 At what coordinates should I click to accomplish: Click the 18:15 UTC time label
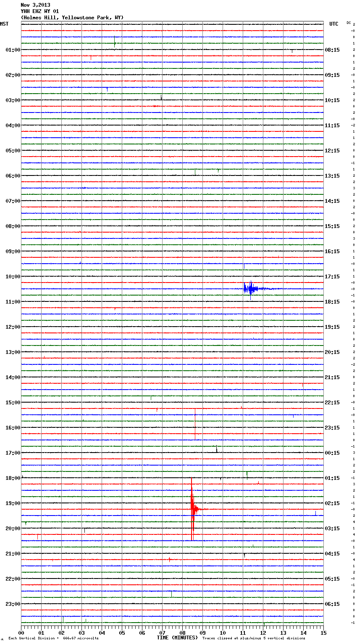pos(332,302)
